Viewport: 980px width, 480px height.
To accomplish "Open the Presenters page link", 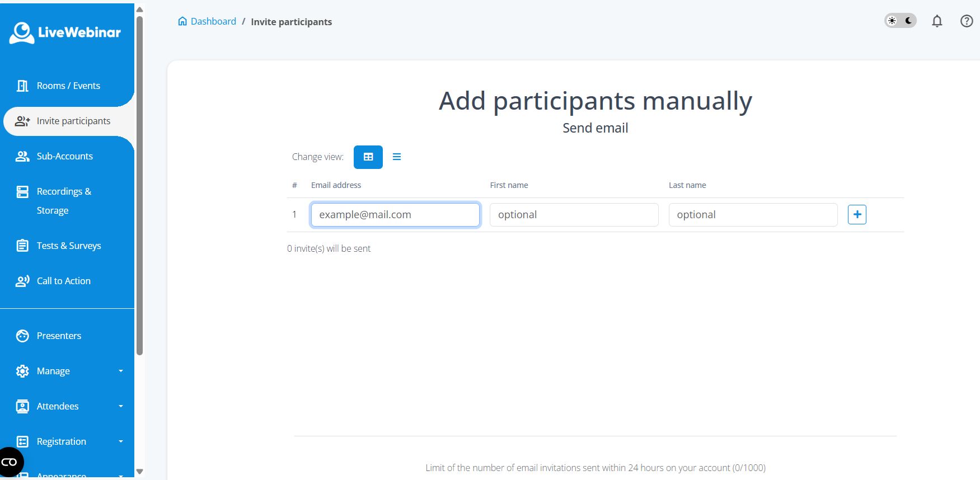I will 59,336.
